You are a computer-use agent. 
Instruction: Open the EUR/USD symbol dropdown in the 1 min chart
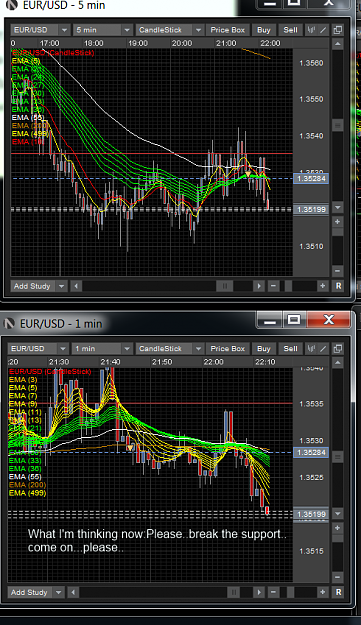[x=38, y=349]
